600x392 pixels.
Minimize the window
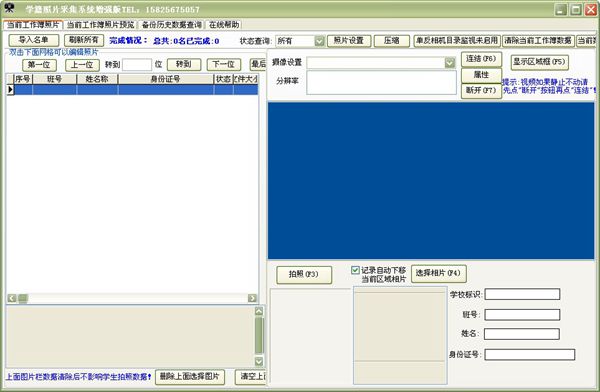click(x=561, y=9)
